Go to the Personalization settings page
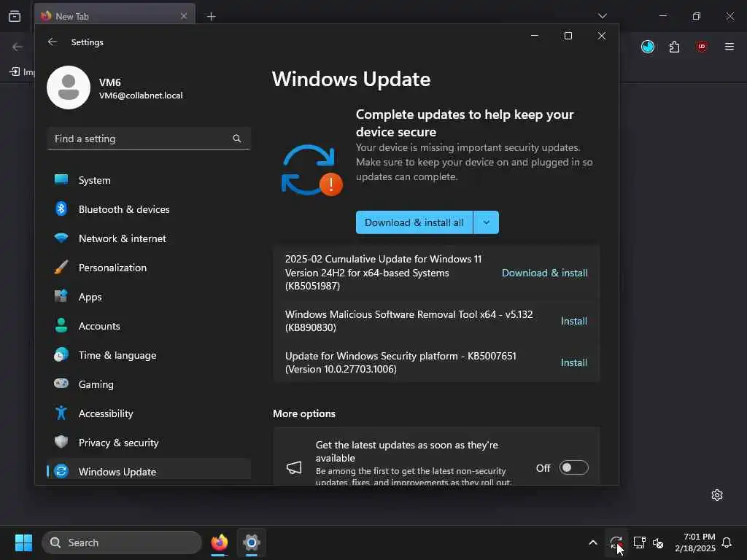Viewport: 747px width, 560px height. point(149,268)
